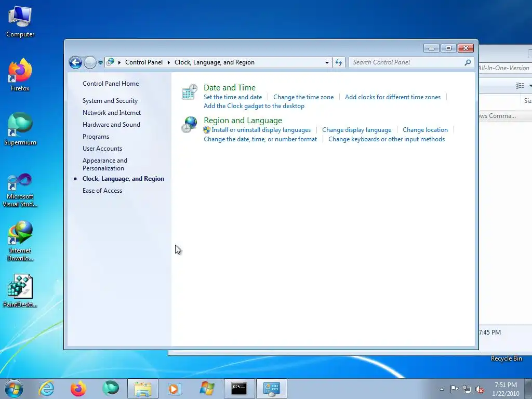Open the Windows Start menu
This screenshot has width=532, height=399.
[x=14, y=389]
